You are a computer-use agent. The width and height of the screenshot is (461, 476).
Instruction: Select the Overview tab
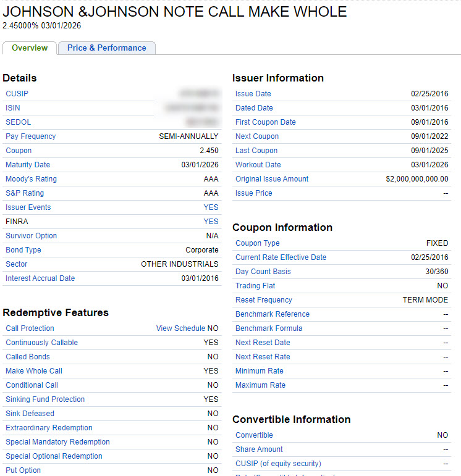point(30,48)
